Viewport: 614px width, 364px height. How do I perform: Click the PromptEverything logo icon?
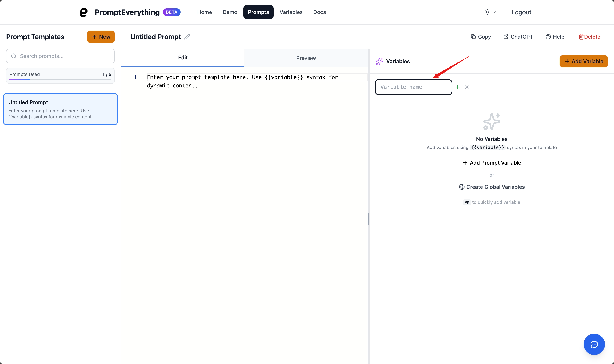pos(84,12)
